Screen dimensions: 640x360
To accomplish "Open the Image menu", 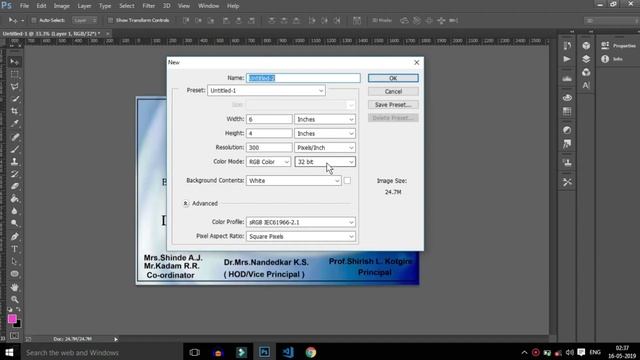I will [x=62, y=6].
